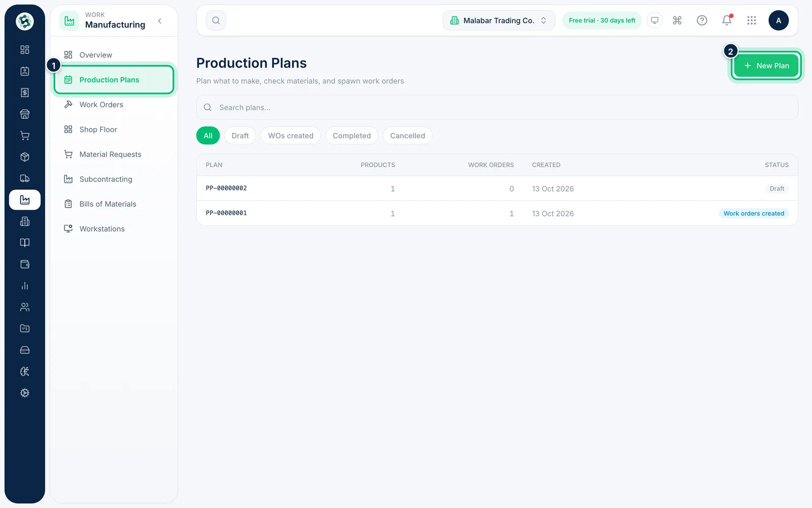
Task: Open Shop Floor in sidebar
Action: click(x=114, y=130)
